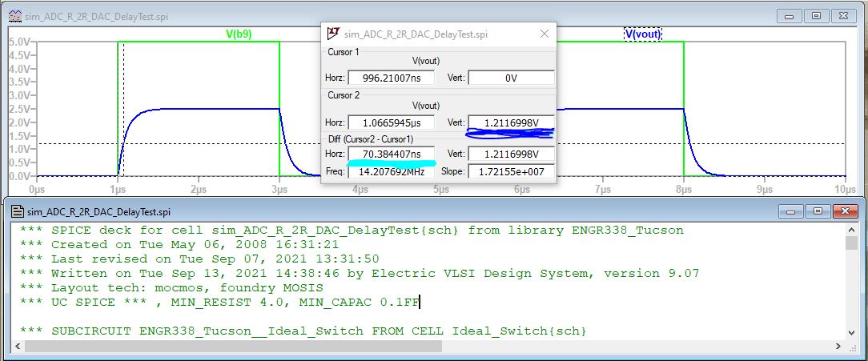Click Cursor 2 Horz field showing 1.0665945µs
The width and height of the screenshot is (868, 361).
pos(392,122)
